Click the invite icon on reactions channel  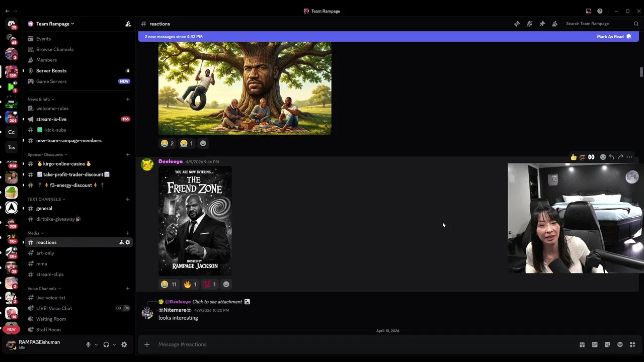pyautogui.click(x=121, y=242)
